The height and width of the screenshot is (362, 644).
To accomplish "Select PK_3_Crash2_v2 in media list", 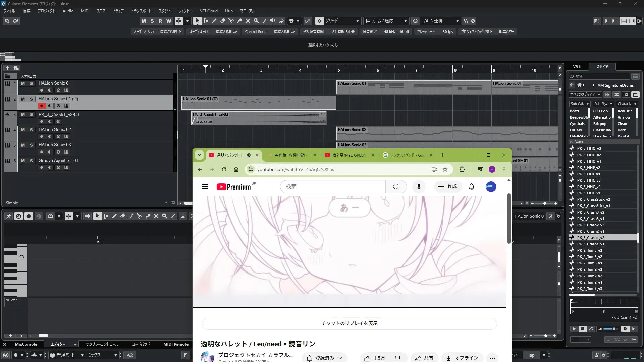I will 590,225.
